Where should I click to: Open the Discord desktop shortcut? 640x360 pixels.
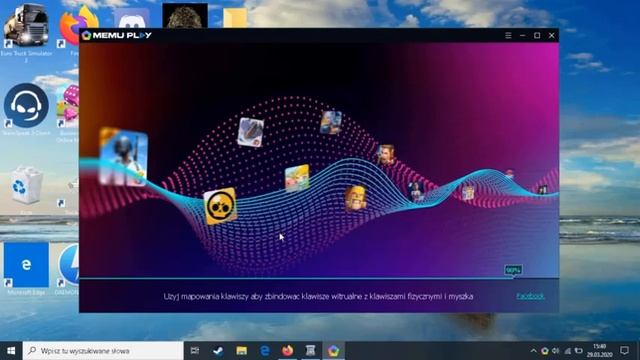131,18
